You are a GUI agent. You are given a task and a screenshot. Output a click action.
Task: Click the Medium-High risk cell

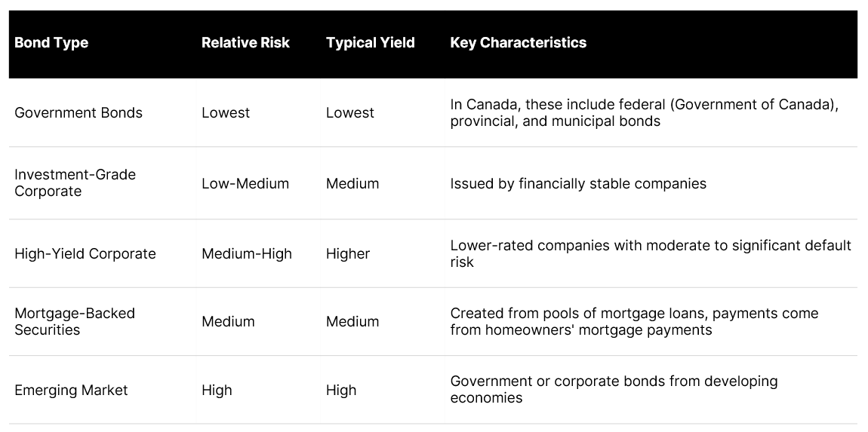pyautogui.click(x=246, y=254)
